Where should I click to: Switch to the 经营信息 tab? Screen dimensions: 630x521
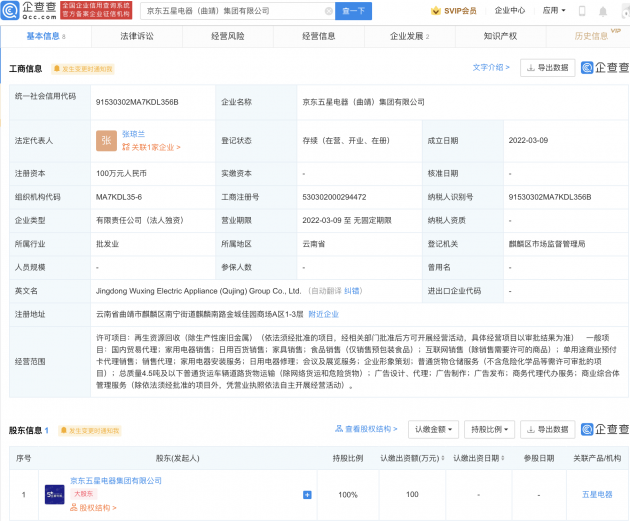click(x=319, y=36)
